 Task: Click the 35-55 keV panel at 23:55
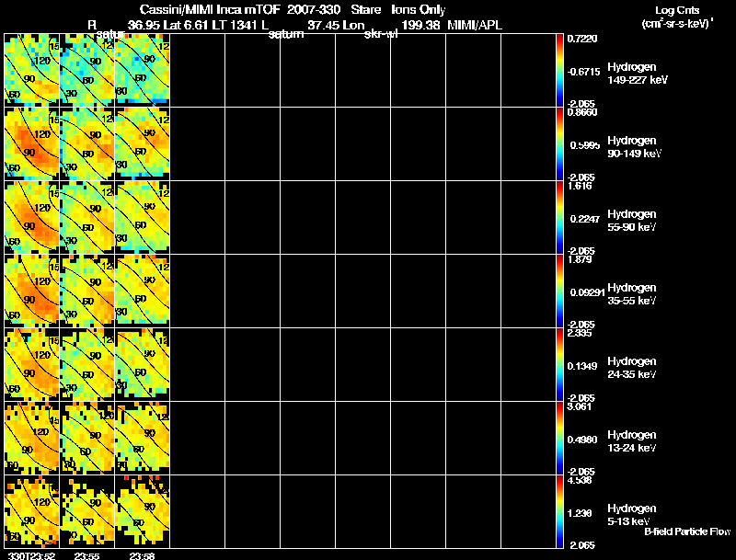click(86, 291)
